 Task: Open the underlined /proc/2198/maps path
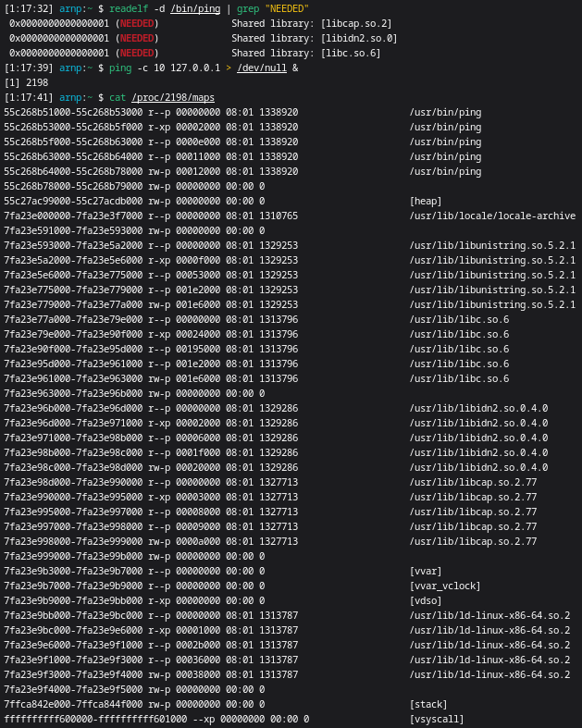(x=173, y=97)
